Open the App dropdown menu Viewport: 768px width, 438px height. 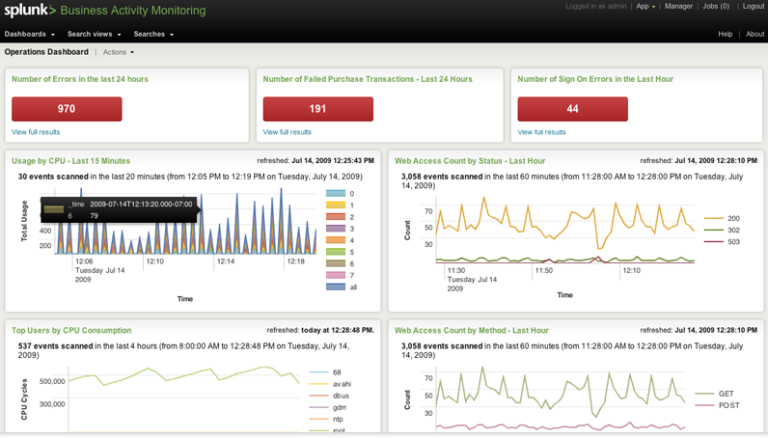pyautogui.click(x=646, y=6)
